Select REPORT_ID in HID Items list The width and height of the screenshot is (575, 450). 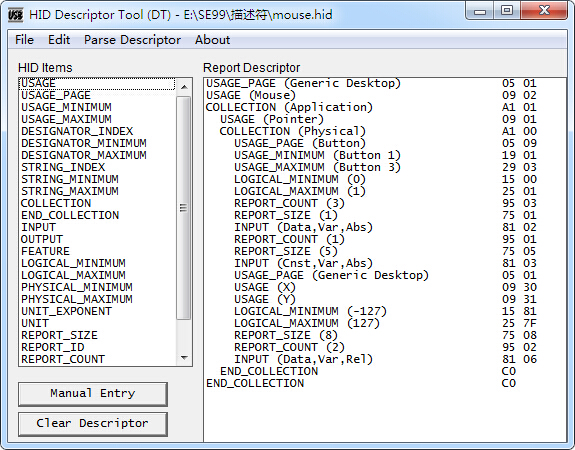[x=97, y=347]
